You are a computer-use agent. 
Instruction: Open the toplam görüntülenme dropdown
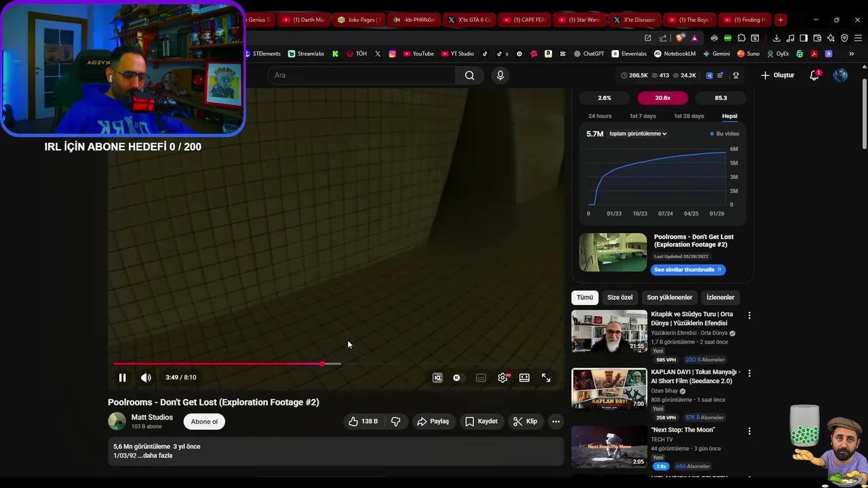click(x=638, y=134)
